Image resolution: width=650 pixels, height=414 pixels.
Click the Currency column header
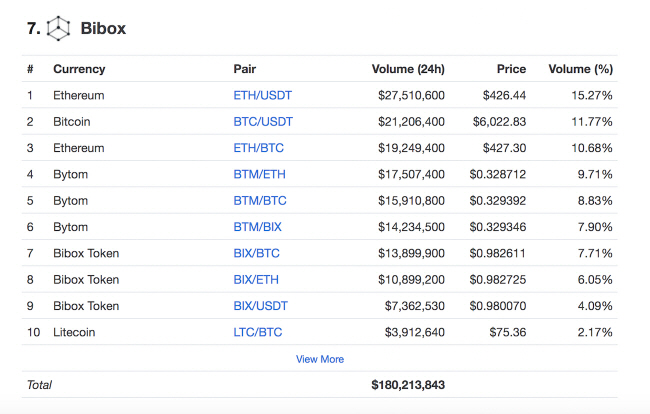click(79, 69)
